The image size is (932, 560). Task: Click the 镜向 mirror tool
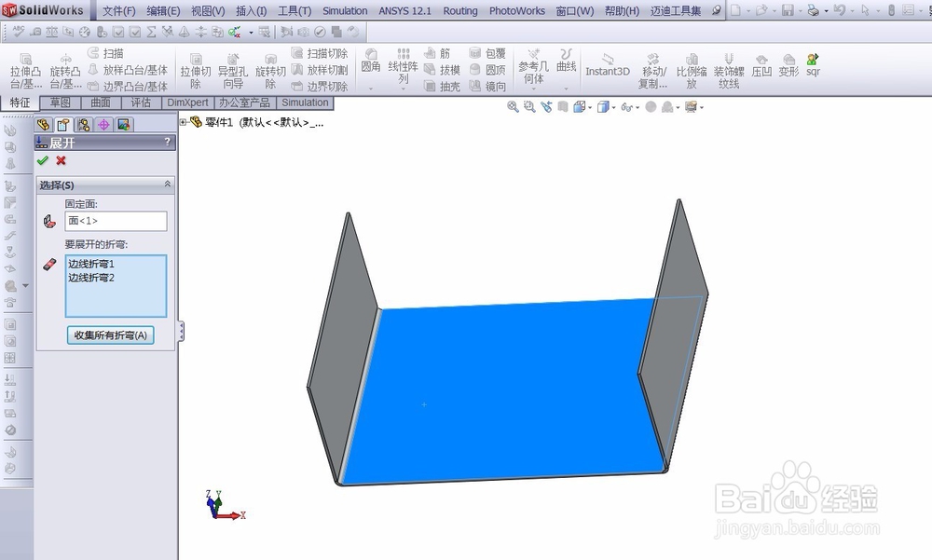point(487,87)
